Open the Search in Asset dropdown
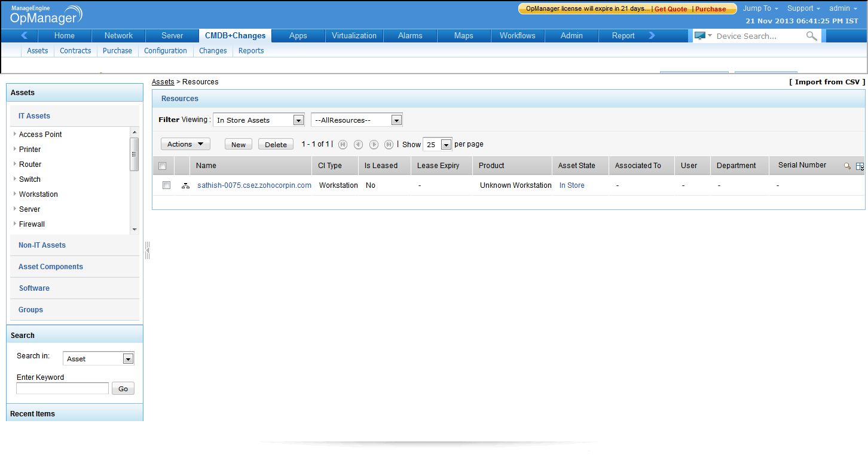The height and width of the screenshot is (460, 868). (x=99, y=358)
